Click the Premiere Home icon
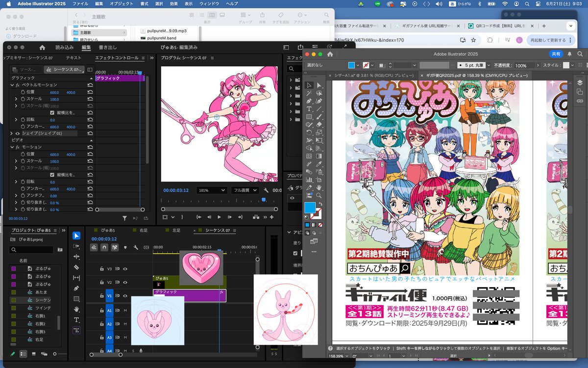Viewport: 588px width, 368px height. click(x=42, y=48)
